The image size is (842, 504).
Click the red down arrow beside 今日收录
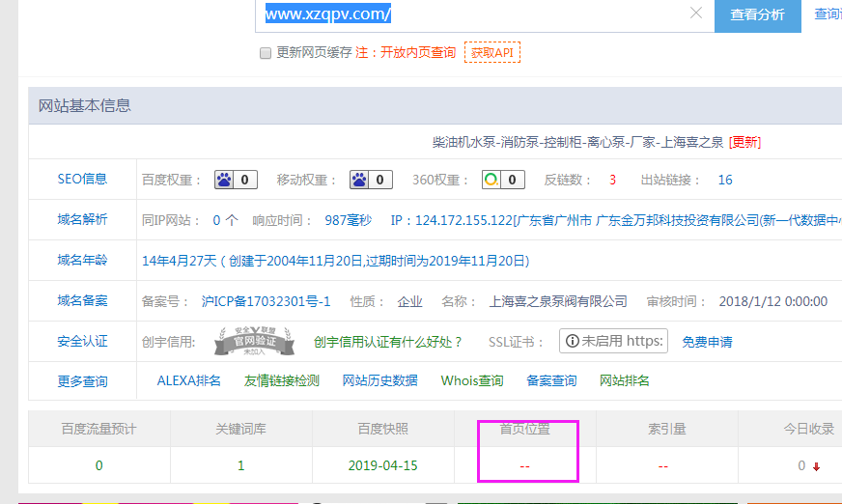click(816, 467)
